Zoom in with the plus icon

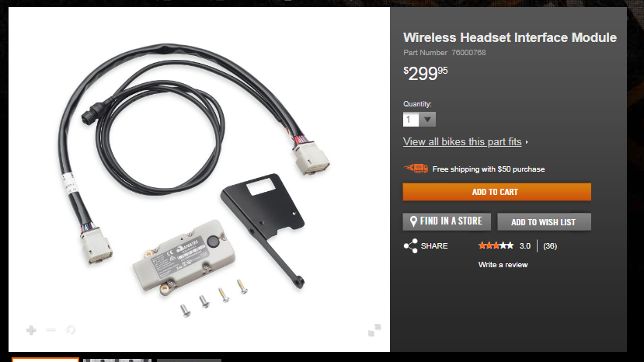[31, 330]
